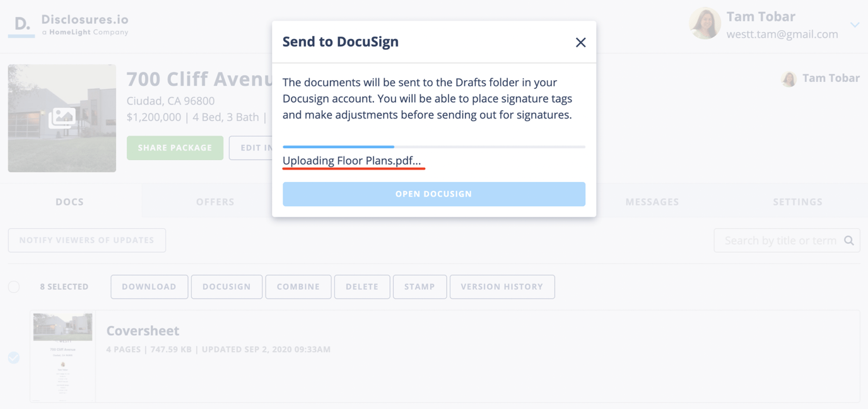868x409 pixels.
Task: Switch to the OFFERS tab
Action: (x=215, y=202)
